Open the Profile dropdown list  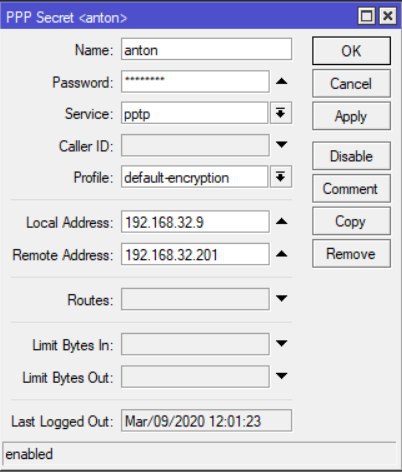point(281,177)
